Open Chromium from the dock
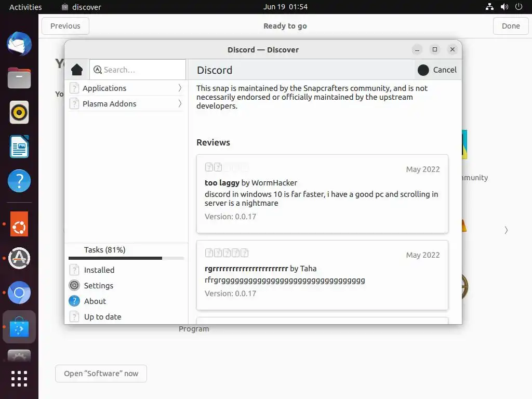 (x=19, y=292)
